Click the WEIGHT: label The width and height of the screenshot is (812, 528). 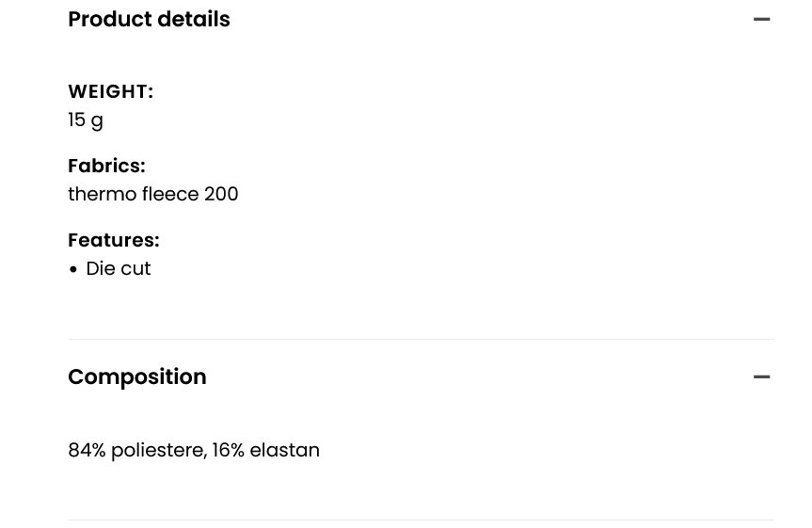[110, 91]
